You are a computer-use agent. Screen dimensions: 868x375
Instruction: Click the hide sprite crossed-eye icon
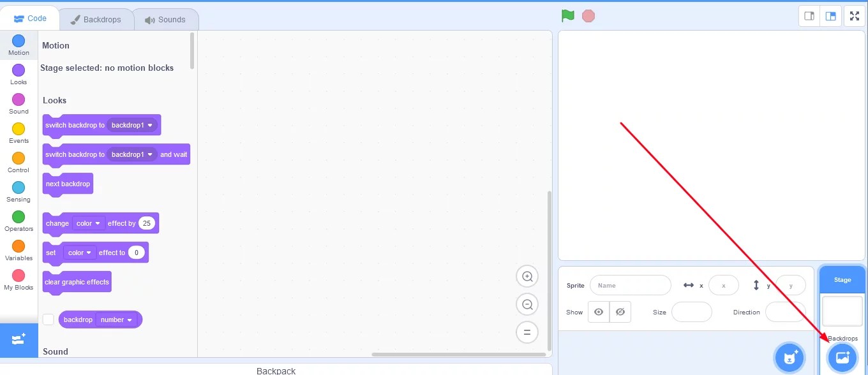click(620, 312)
